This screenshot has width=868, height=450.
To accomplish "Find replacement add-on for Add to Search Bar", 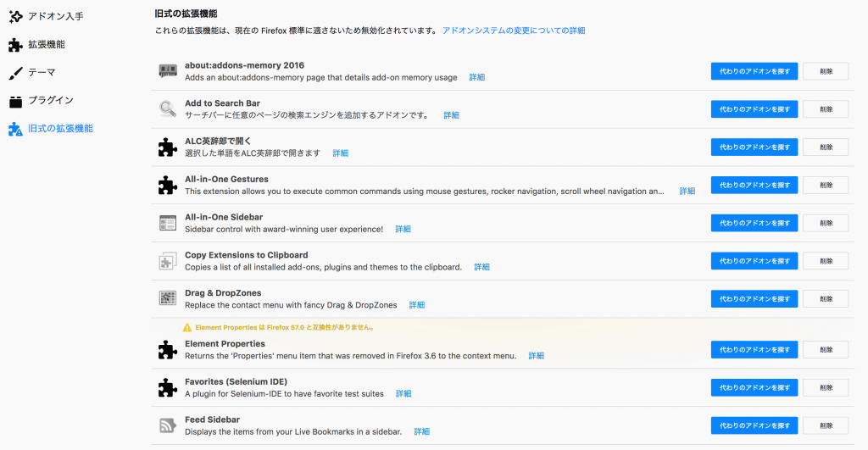I will (754, 109).
